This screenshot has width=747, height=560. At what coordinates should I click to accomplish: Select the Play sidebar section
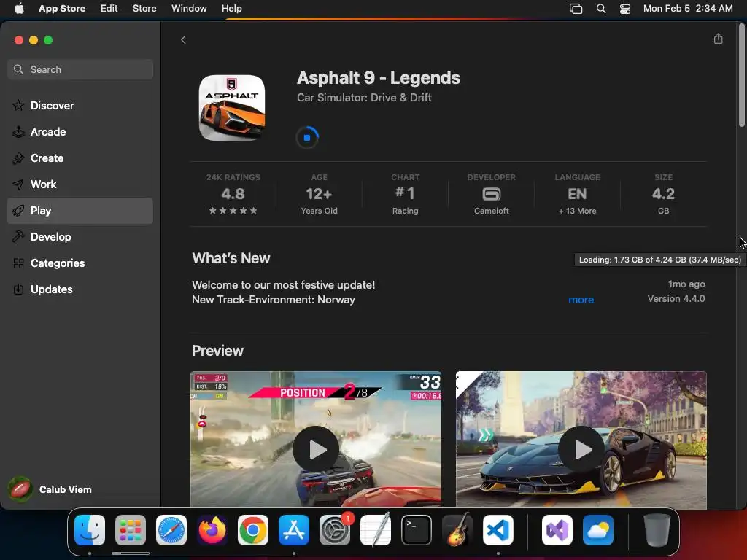tap(80, 211)
